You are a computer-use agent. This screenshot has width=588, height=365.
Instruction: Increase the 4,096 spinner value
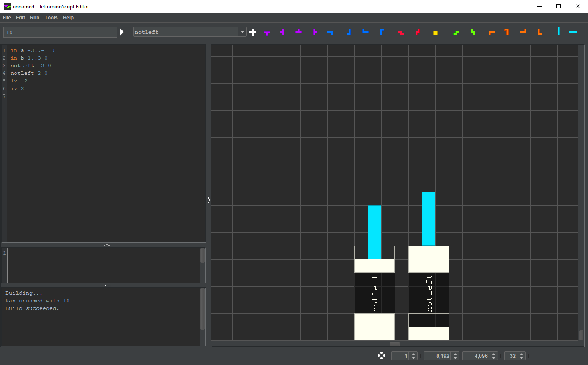point(494,354)
